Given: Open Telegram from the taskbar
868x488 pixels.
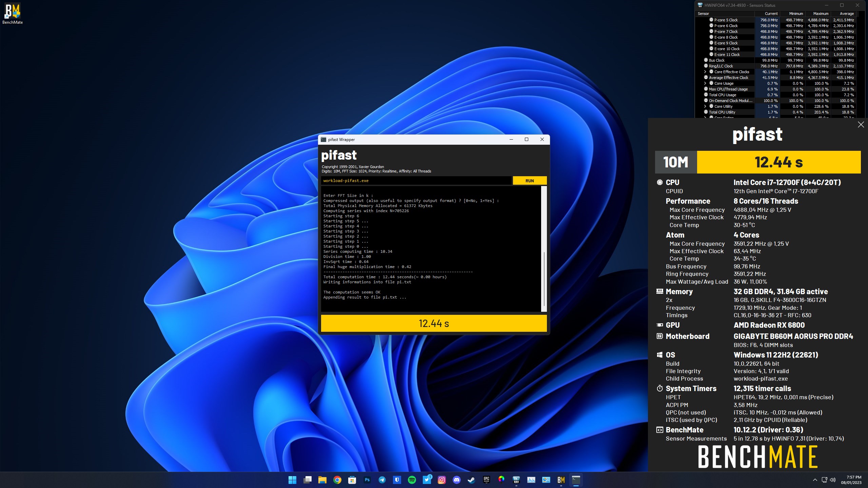Looking at the screenshot, I should click(382, 480).
